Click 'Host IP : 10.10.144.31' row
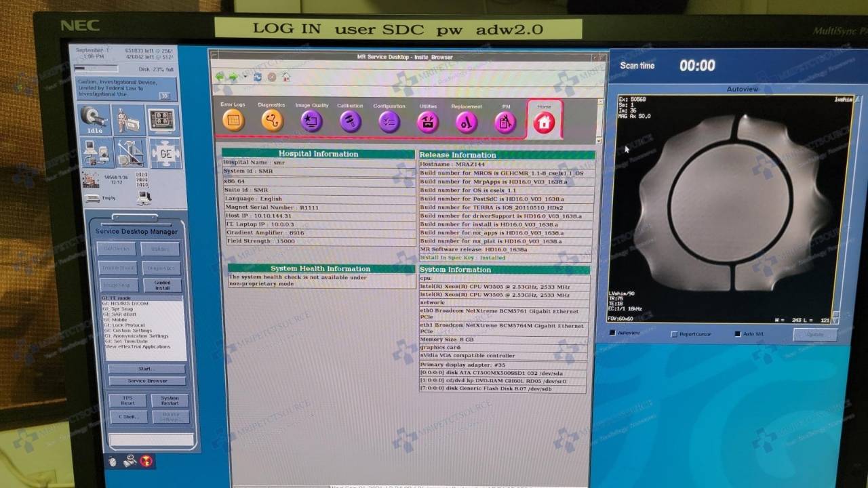 [319, 216]
